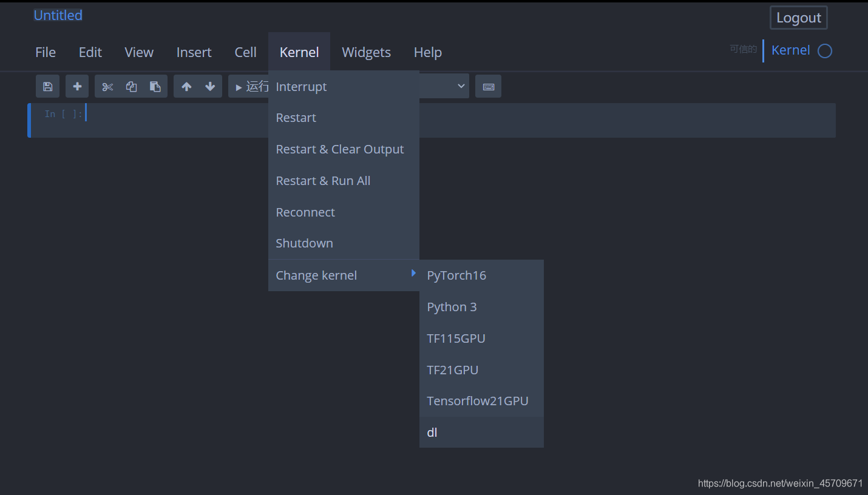
Task: Click the Kernel name label at top right
Action: (x=790, y=50)
